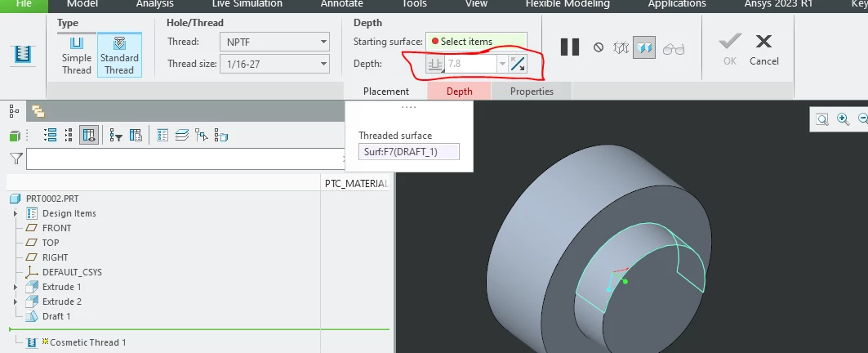Open the Thread size dropdown showing 1/16-27
This screenshot has width=868, height=353.
click(274, 64)
